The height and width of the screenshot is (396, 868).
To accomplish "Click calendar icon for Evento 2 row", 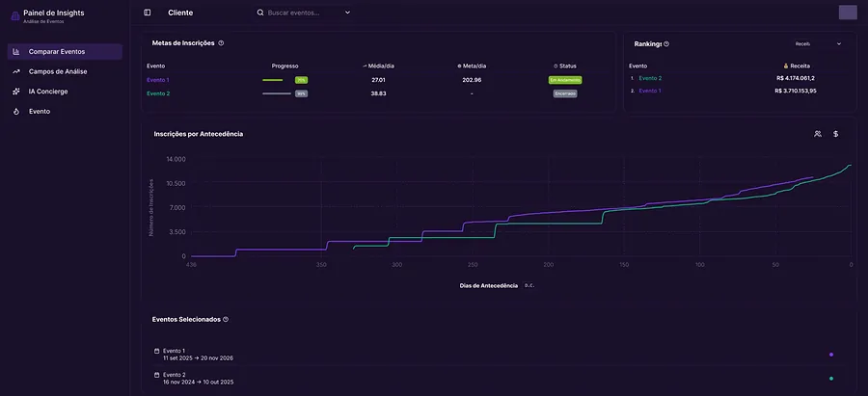I will (156, 375).
